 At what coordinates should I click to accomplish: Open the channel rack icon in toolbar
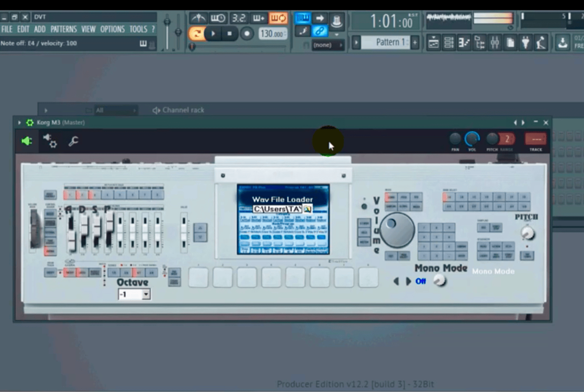pyautogui.click(x=449, y=42)
